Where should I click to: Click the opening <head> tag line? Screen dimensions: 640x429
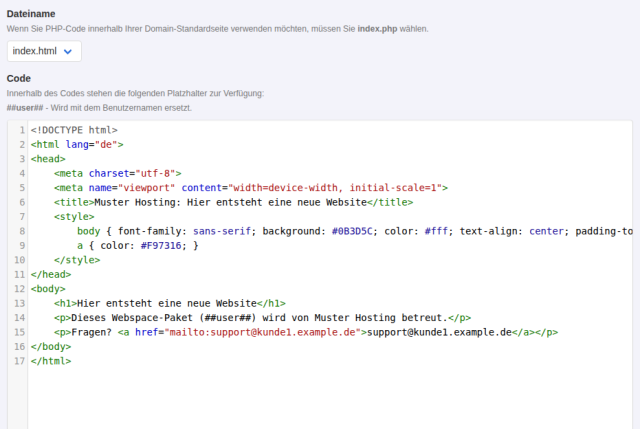click(48, 159)
